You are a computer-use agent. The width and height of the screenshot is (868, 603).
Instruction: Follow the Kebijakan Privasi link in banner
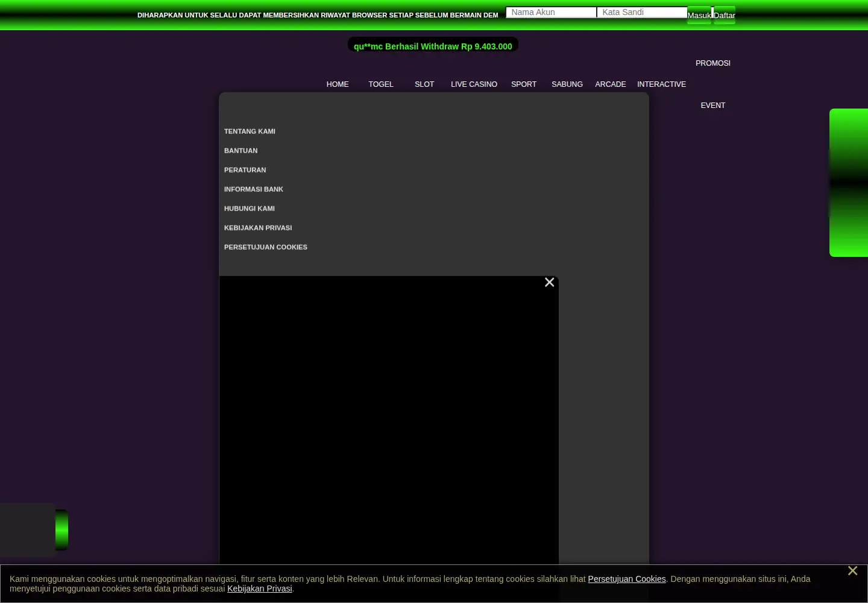260,589
